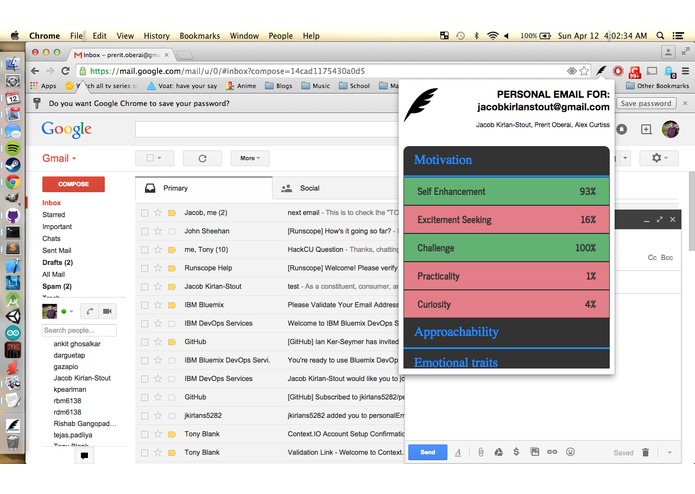Expand the Emotional traits section

507,359
